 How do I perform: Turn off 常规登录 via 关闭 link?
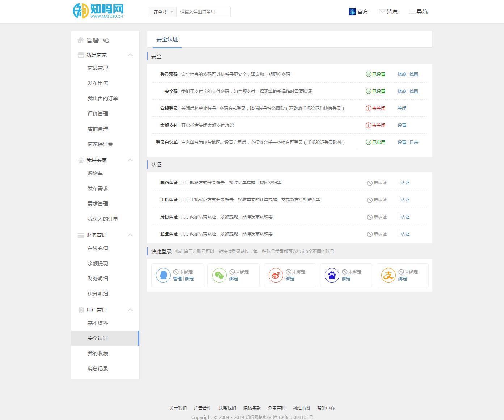[x=402, y=109]
